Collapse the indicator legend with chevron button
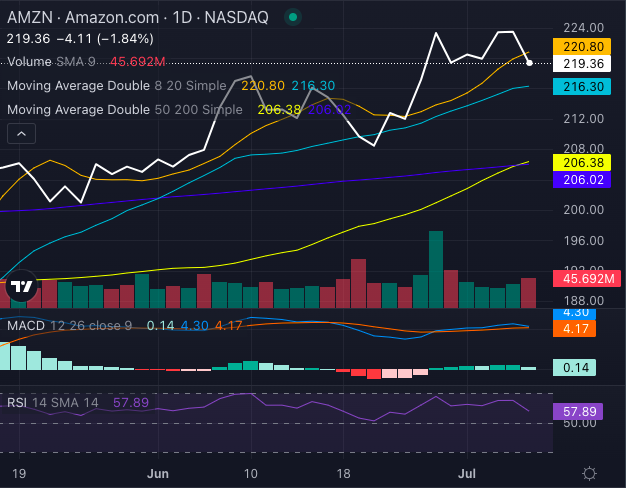Screen dimensions: 626x488 (x=22, y=134)
